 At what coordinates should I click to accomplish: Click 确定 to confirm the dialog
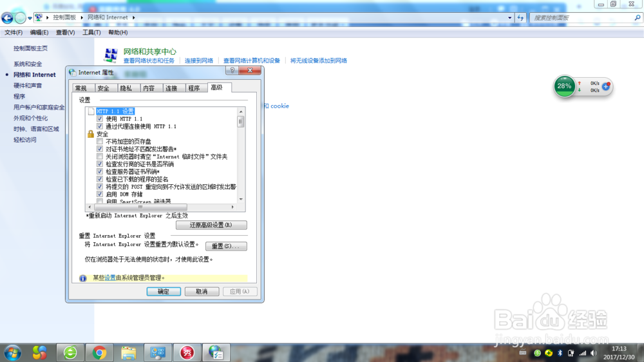(x=164, y=292)
